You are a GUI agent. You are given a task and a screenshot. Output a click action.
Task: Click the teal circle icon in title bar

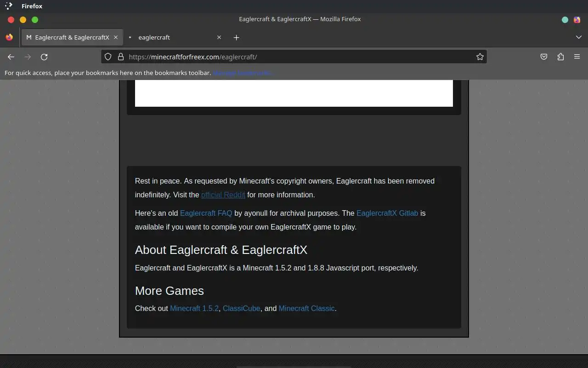(565, 19)
